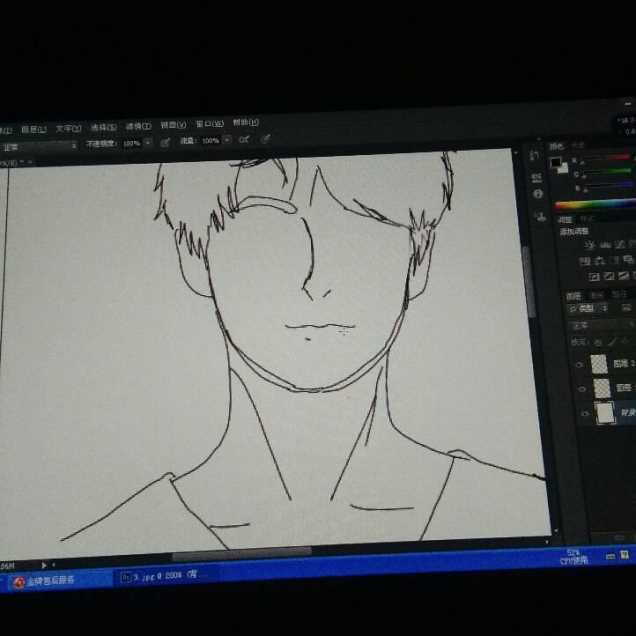
Task: Enable airbrush mode icon beside 流量
Action: coord(244,140)
